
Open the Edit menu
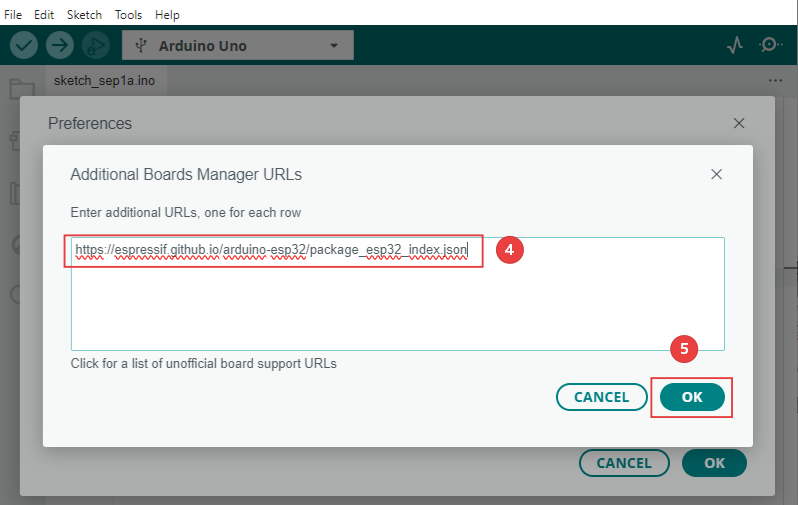[44, 15]
